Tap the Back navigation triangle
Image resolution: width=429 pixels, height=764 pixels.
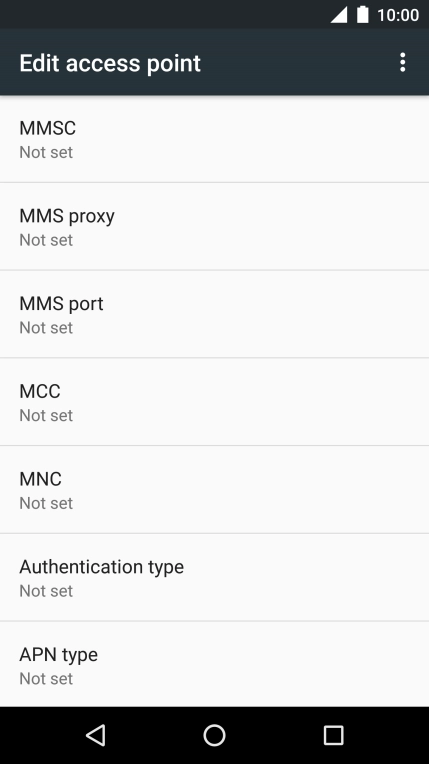(96, 735)
